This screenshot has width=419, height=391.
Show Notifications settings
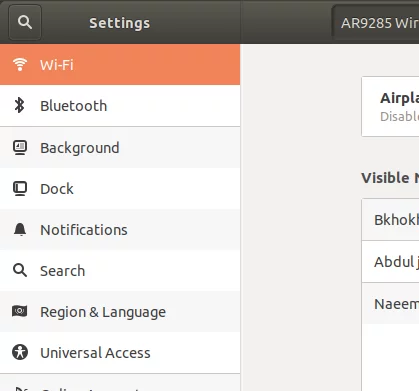pyautogui.click(x=120, y=230)
